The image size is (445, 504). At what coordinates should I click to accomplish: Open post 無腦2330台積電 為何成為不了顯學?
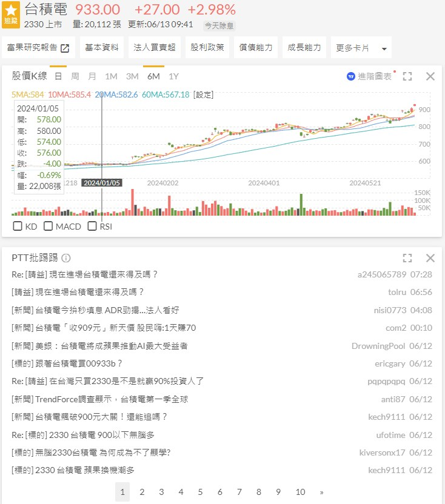(91, 453)
